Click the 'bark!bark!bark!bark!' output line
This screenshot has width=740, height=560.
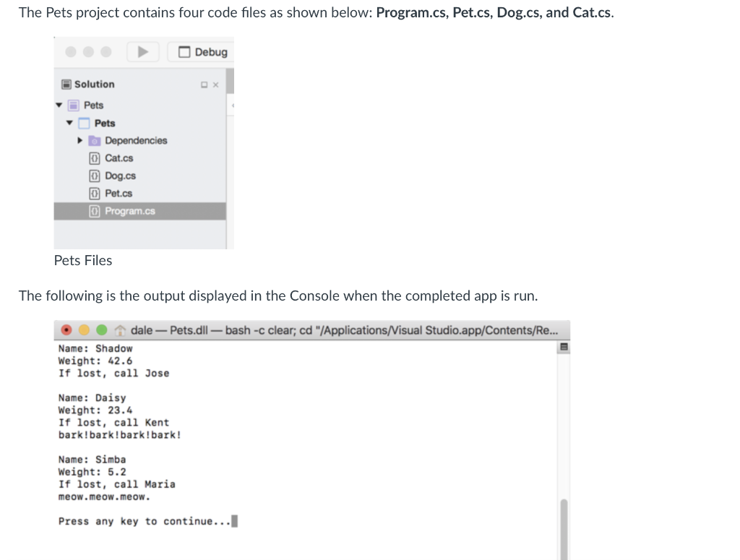(x=120, y=435)
